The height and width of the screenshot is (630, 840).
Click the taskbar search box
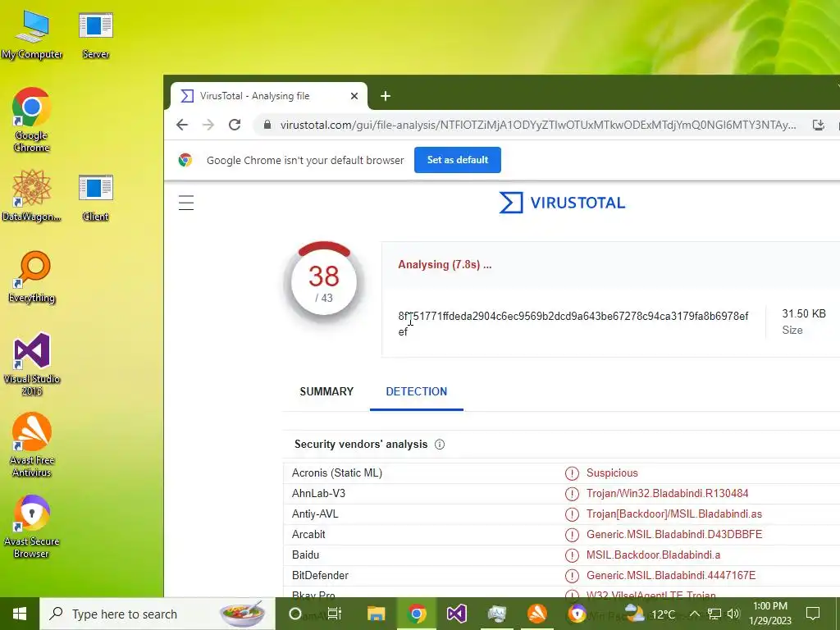click(x=157, y=614)
